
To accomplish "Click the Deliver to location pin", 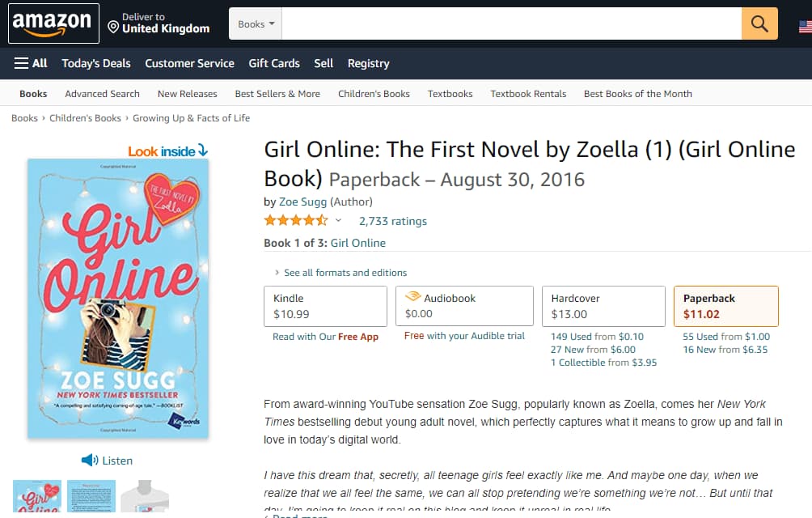I will point(113,28).
